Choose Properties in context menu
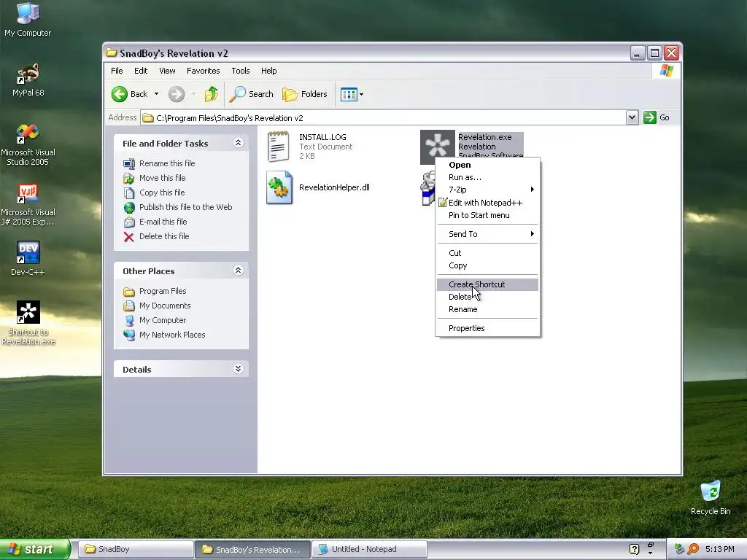The image size is (747, 560). pyautogui.click(x=488, y=328)
